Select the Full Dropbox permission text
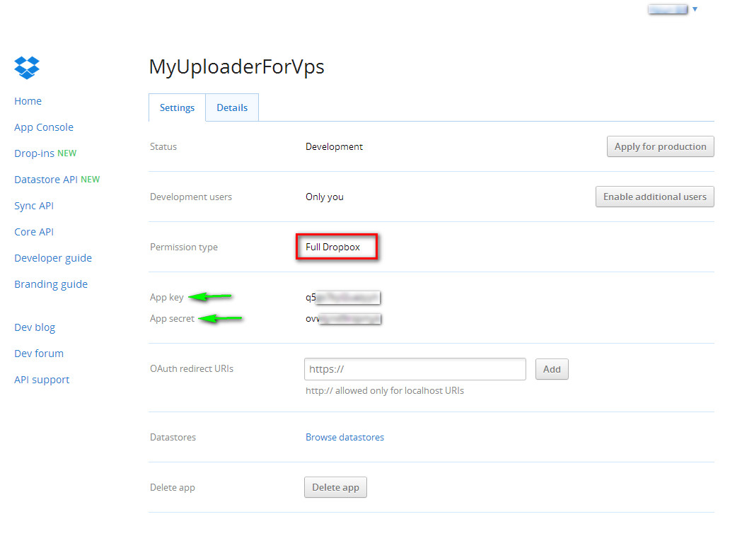 coord(332,247)
